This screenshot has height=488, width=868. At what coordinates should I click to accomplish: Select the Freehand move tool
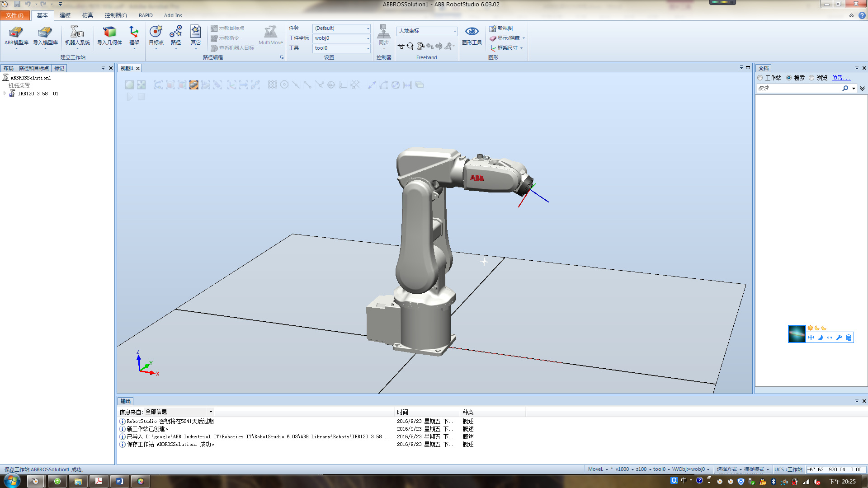tap(401, 47)
